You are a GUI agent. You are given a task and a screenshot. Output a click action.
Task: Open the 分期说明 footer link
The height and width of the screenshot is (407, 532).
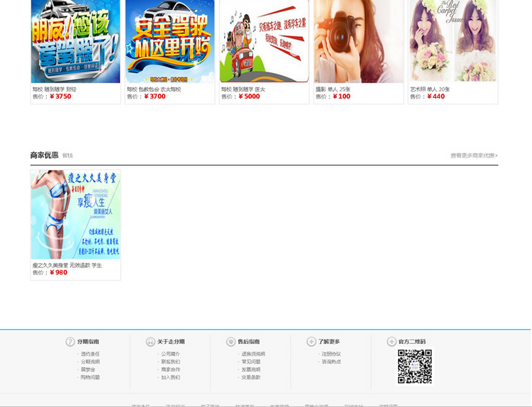coord(90,362)
